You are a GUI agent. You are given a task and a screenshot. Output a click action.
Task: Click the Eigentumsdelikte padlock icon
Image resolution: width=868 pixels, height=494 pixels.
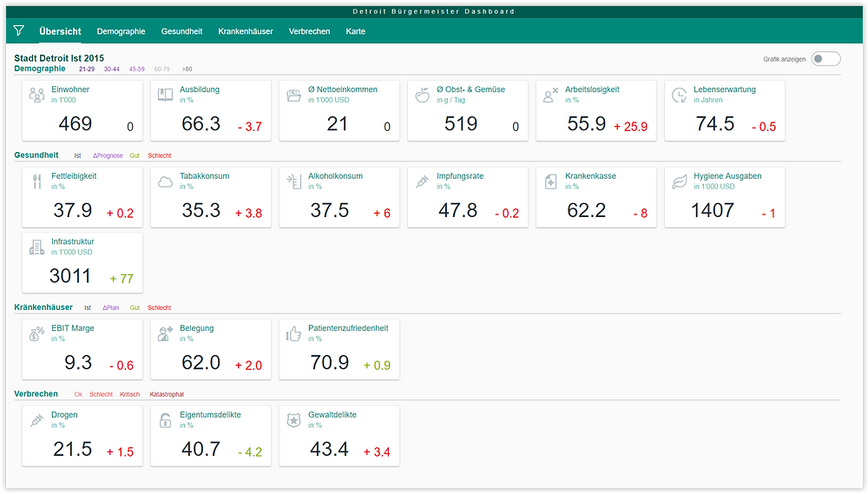click(165, 420)
